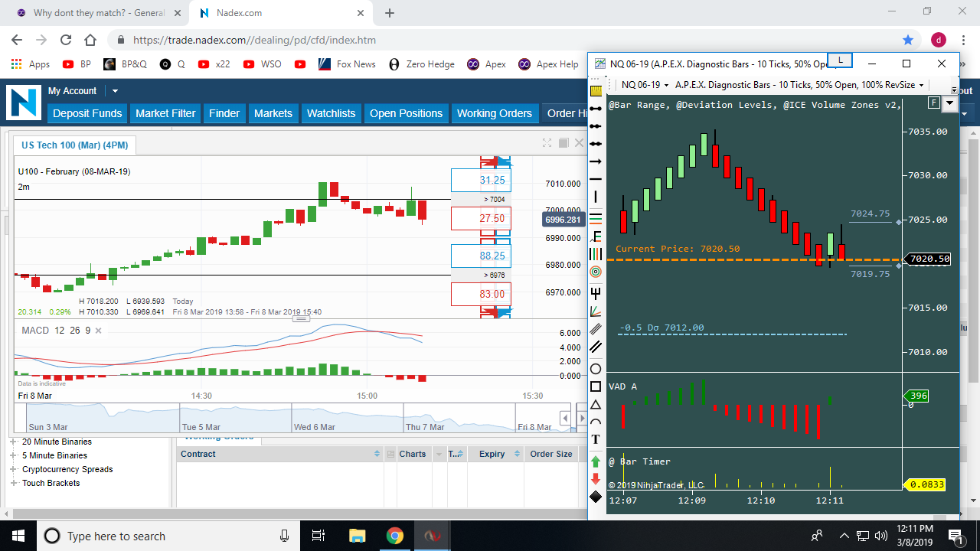Select the ellipse drawing tool

596,369
